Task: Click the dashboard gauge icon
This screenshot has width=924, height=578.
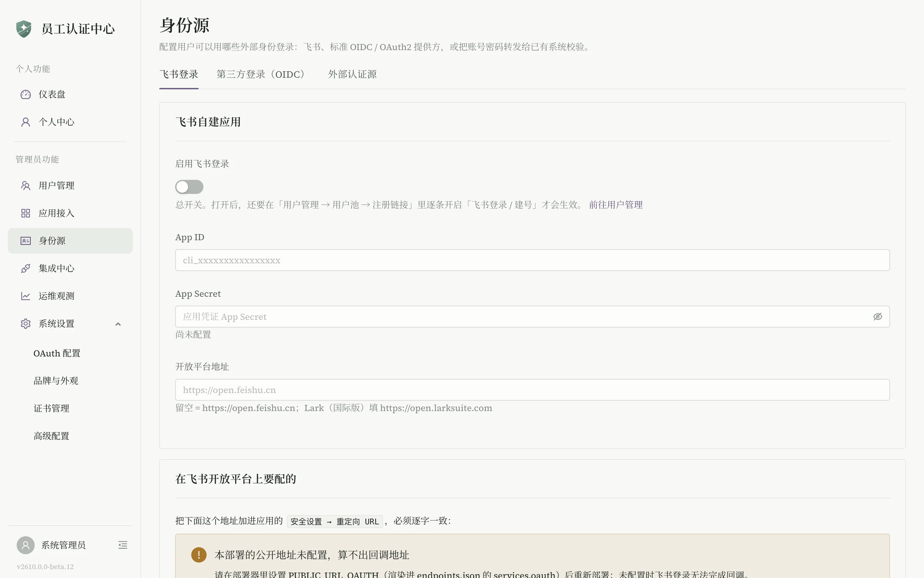Action: [x=25, y=94]
